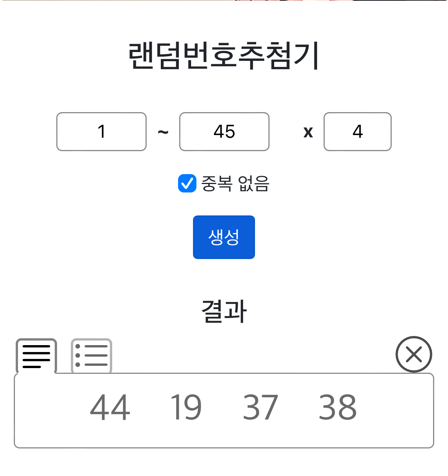Focus the minimum number field showing 1
Viewport: 448px width, 476px height.
click(x=101, y=132)
